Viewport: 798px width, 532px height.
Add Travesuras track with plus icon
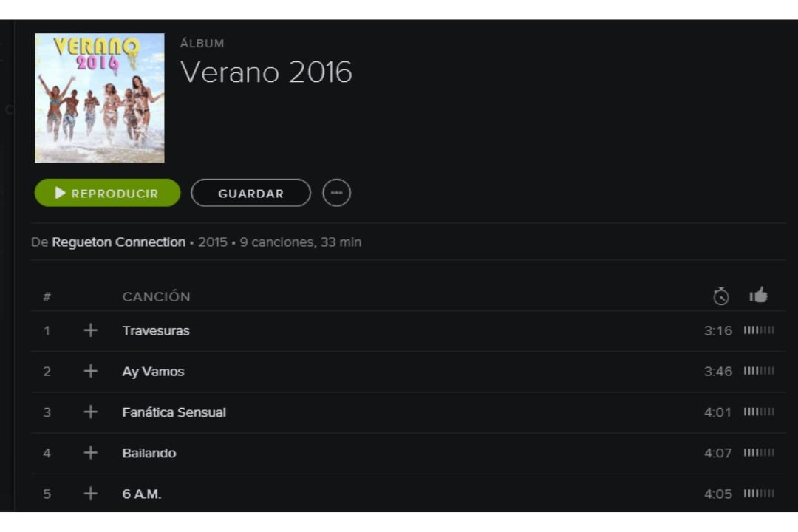click(x=91, y=330)
